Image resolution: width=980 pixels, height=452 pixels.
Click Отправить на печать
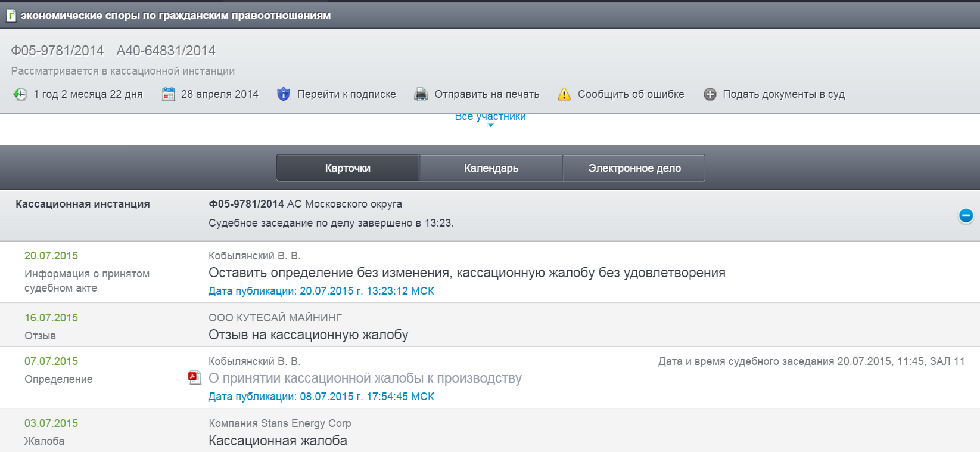[486, 94]
